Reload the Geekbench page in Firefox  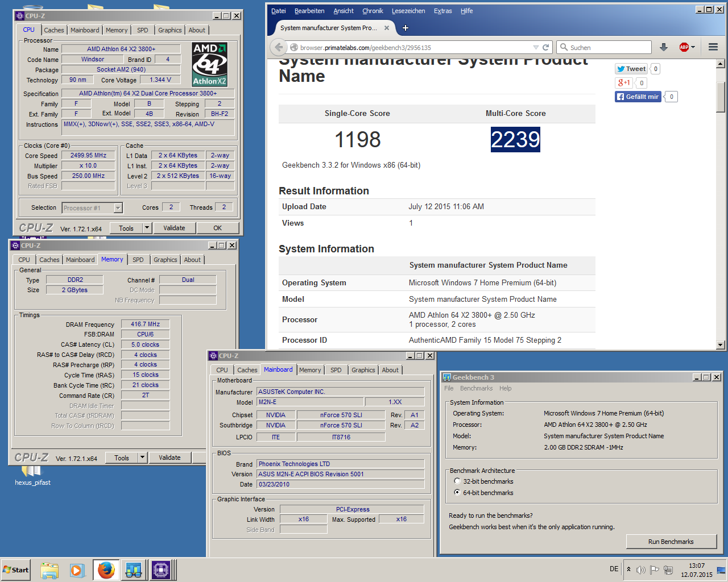(546, 48)
